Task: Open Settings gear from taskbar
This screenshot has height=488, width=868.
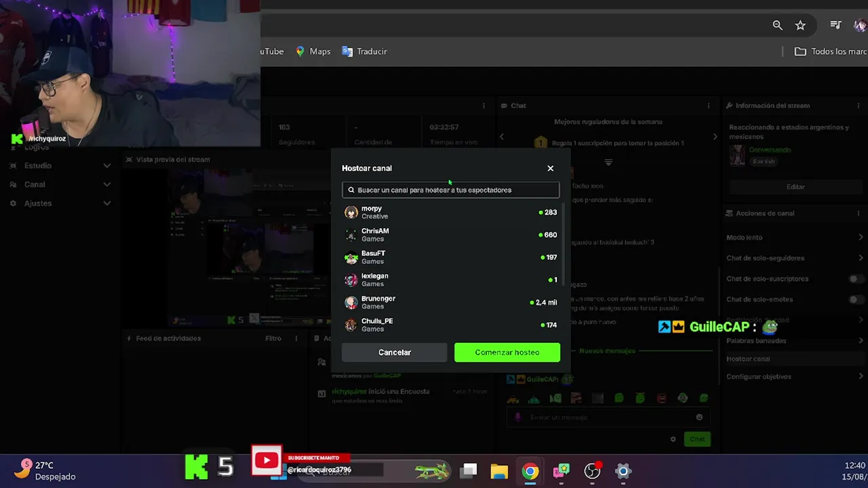Action: tap(623, 471)
